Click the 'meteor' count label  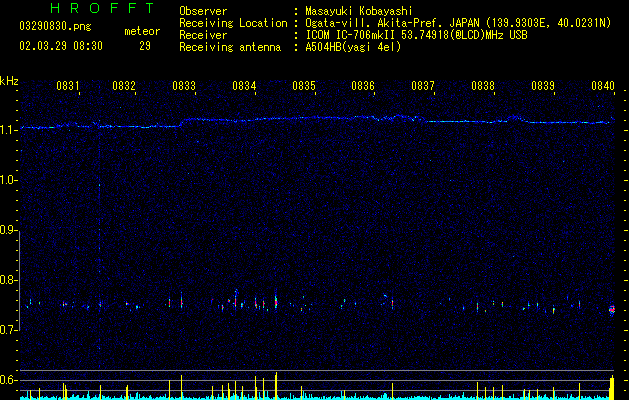click(142, 31)
